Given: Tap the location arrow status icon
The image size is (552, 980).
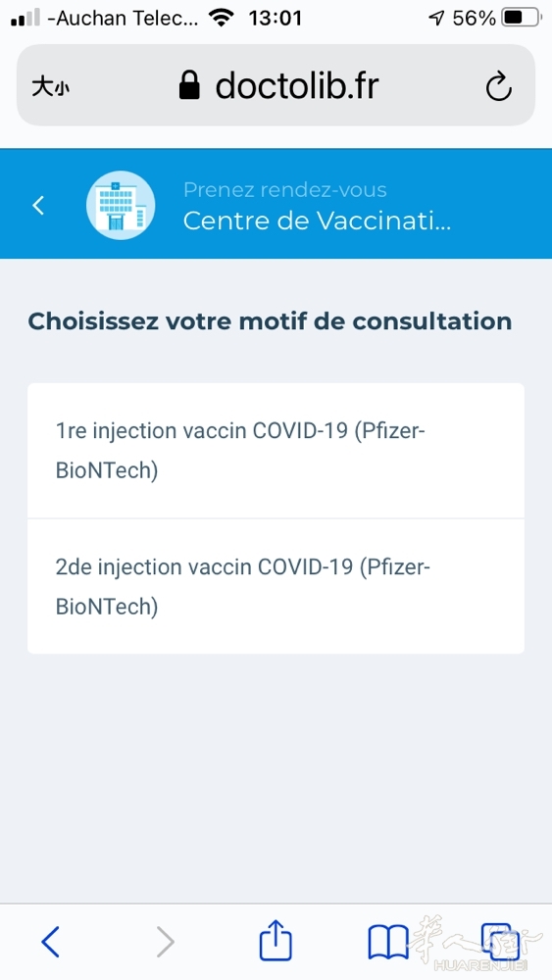Looking at the screenshot, I should pos(436,18).
